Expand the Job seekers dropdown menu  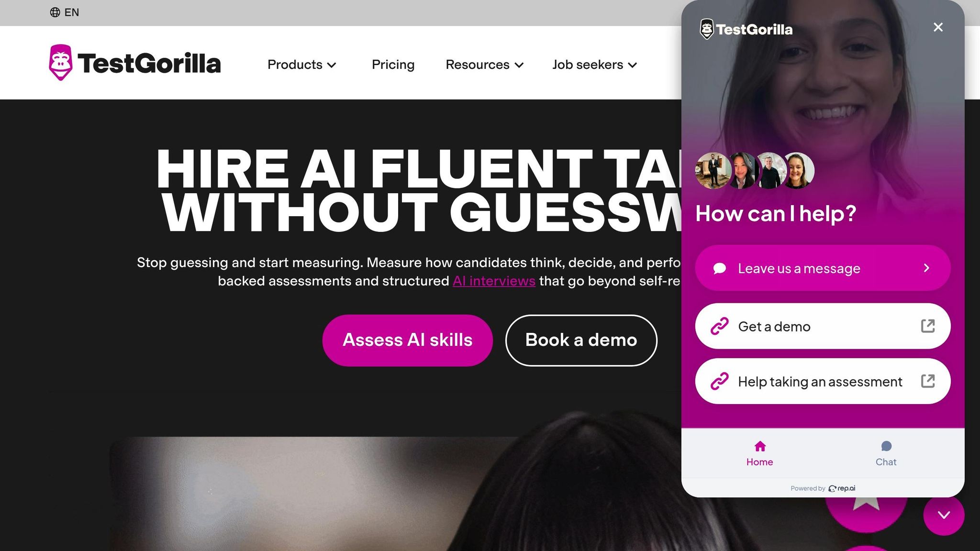pos(595,65)
